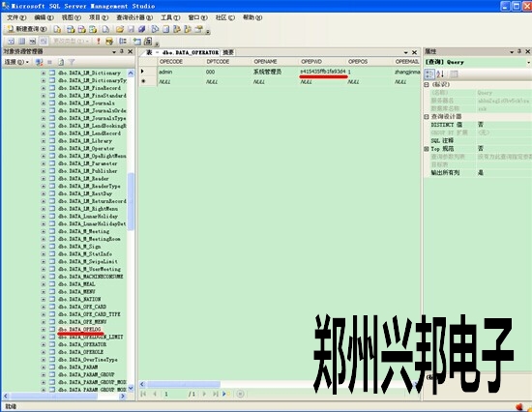This screenshot has height=412, width=532.
Task: Click the Summary page toolbar icon
Action: pos(166,30)
